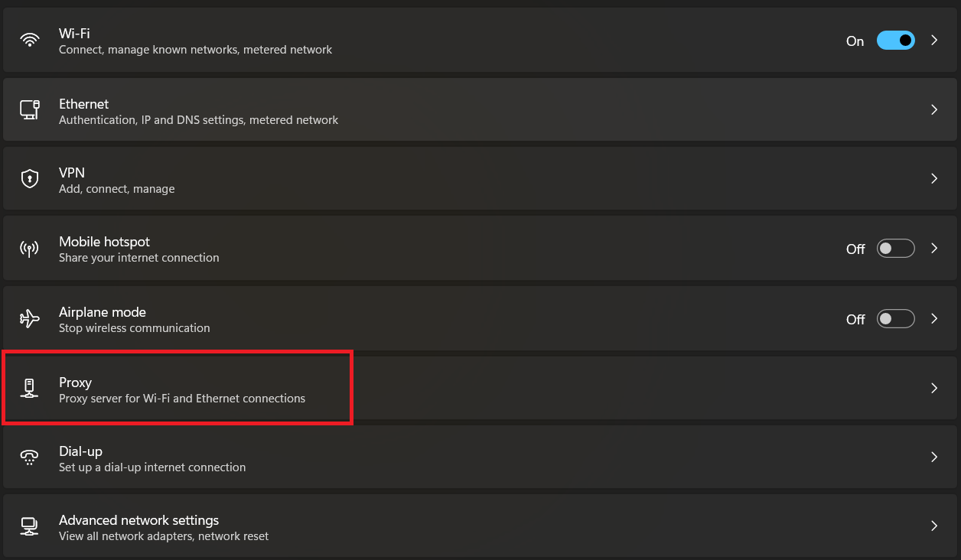Click the Wi-Fi signal icon
Image resolution: width=961 pixels, height=560 pixels.
(30, 41)
